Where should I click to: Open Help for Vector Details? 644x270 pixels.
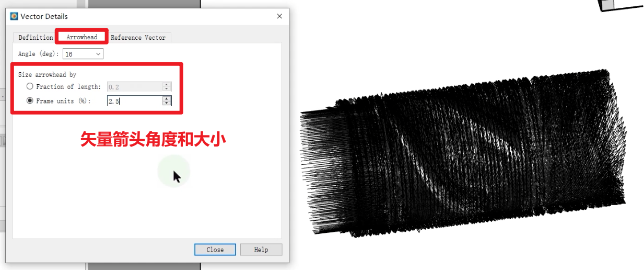click(x=261, y=250)
